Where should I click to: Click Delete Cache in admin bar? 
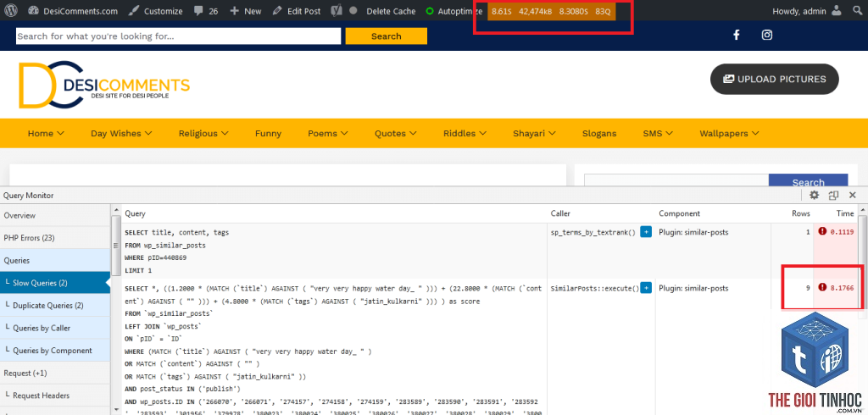click(391, 11)
